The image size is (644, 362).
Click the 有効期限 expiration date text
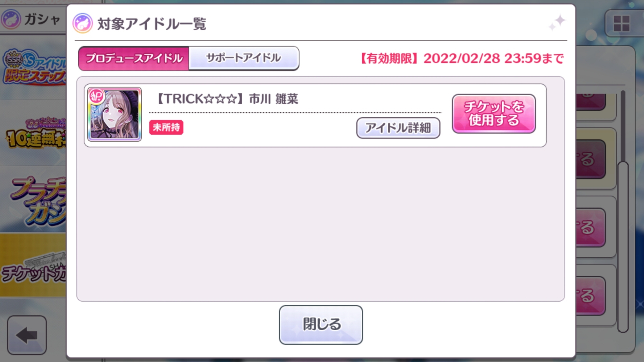tap(461, 58)
